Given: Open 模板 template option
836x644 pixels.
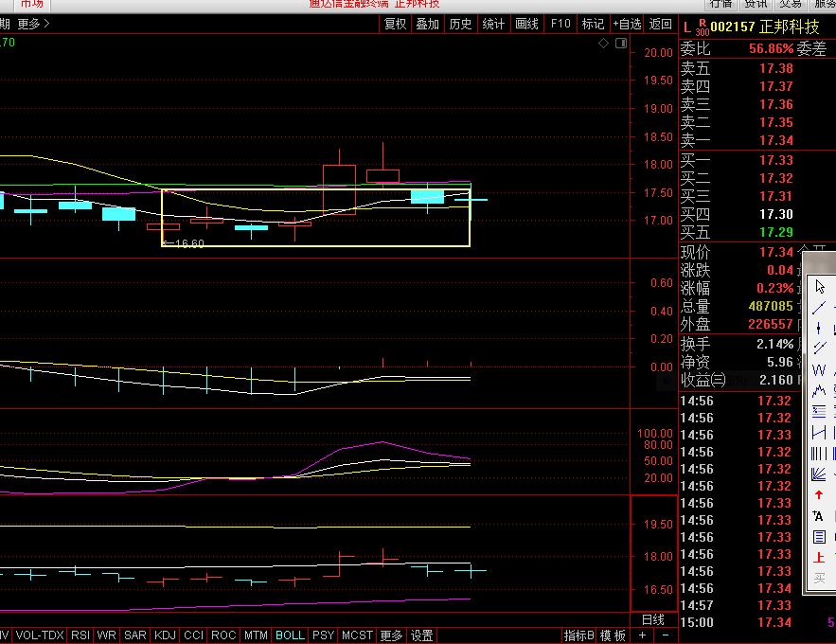Looking at the screenshot, I should [x=614, y=635].
